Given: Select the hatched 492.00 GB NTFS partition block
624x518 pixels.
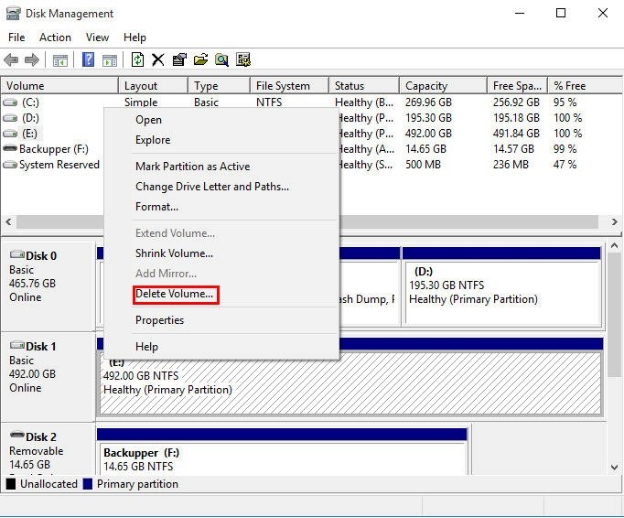Looking at the screenshot, I should [350, 384].
